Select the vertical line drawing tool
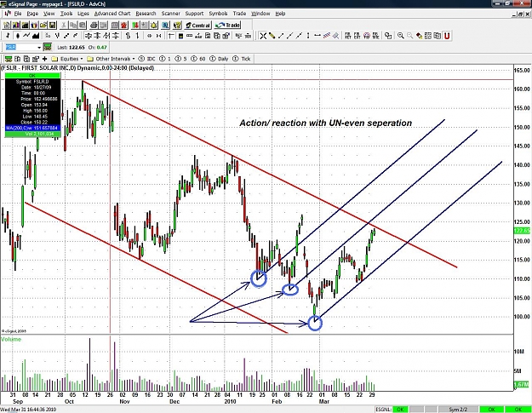This screenshot has width=532, height=413. click(x=308, y=36)
